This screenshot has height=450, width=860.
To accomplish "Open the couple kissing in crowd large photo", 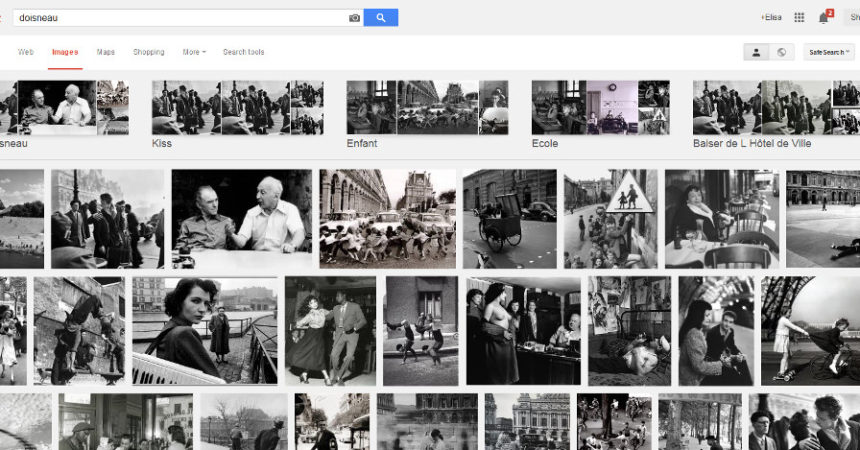I will pos(108,219).
